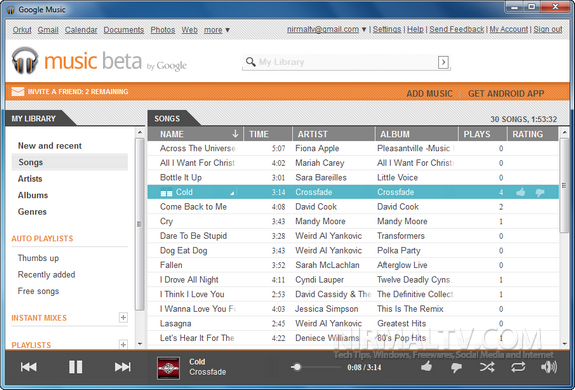Click artist Sarah McLachlan in Fallen row
Viewport: 575px width, 390px height.
[327, 265]
